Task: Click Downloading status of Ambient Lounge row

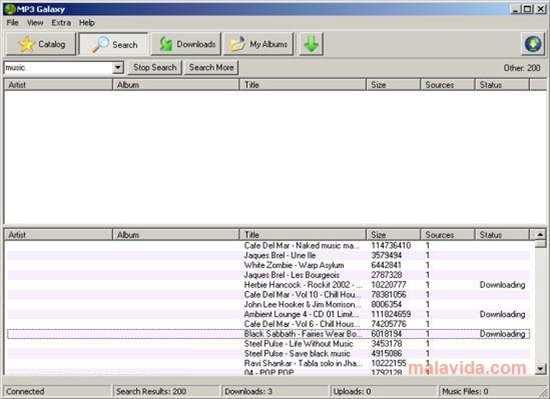Action: pos(502,314)
